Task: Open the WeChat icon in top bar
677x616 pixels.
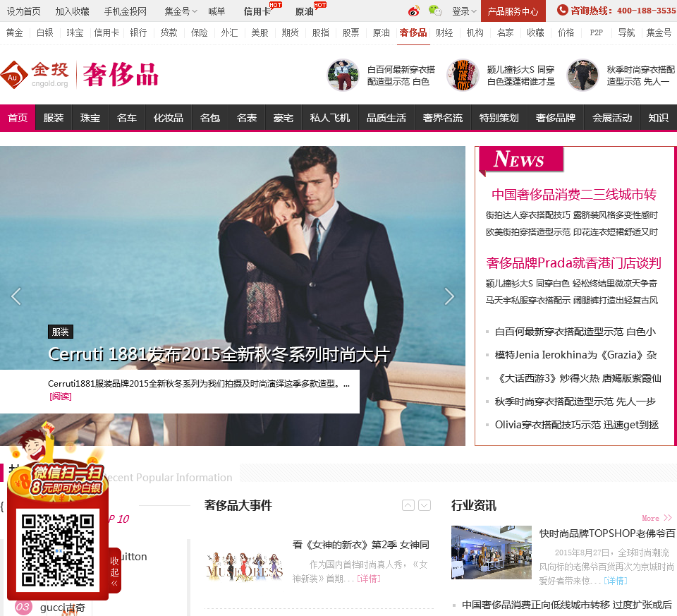Action: (435, 11)
